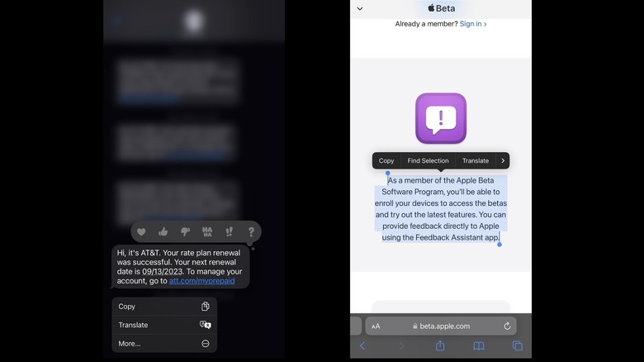Screen dimensions: 644x362
Task: Open the att.com/myprepaid link
Action: [x=201, y=281]
